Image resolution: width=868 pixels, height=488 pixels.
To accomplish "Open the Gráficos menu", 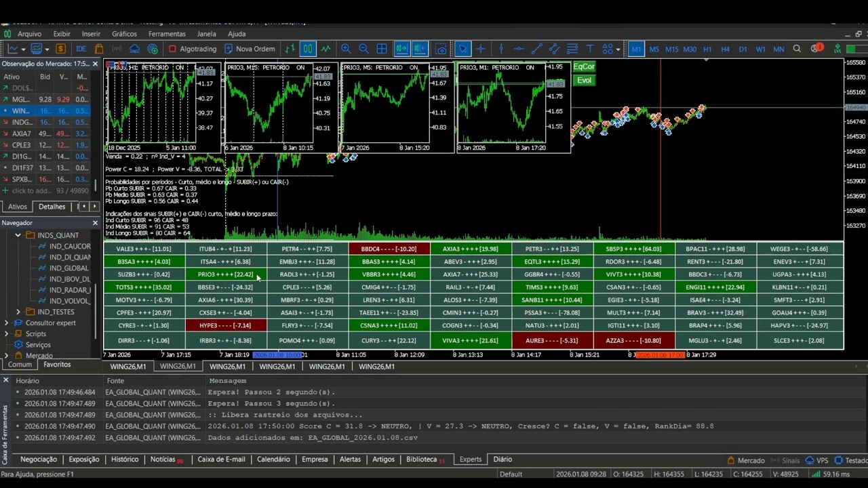I will 125,34.
